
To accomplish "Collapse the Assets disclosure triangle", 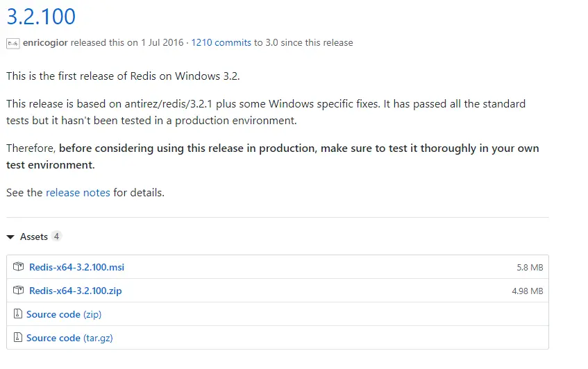I will click(x=10, y=237).
